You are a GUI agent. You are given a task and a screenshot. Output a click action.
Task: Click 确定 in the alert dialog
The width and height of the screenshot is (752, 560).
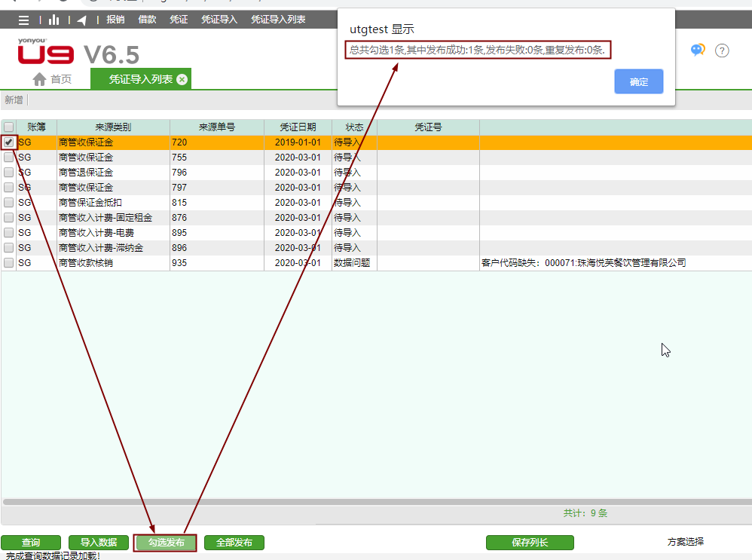tap(638, 81)
